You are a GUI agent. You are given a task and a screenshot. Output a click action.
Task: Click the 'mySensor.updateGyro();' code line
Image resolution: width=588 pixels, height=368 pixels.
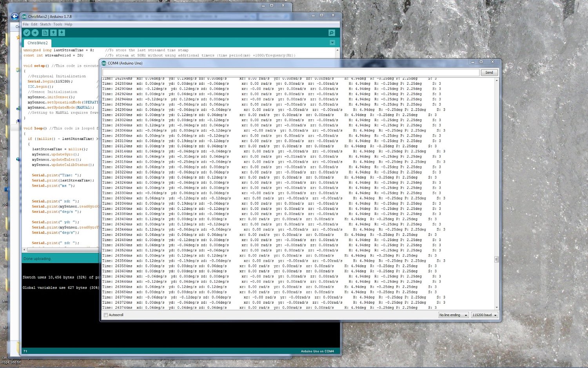click(56, 155)
